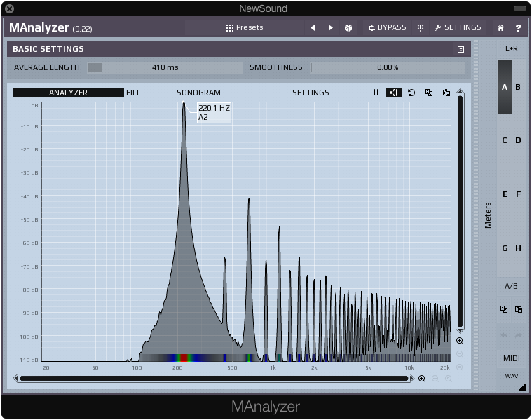This screenshot has width=532, height=420.
Task: Select preset slot G
Action: (505, 248)
